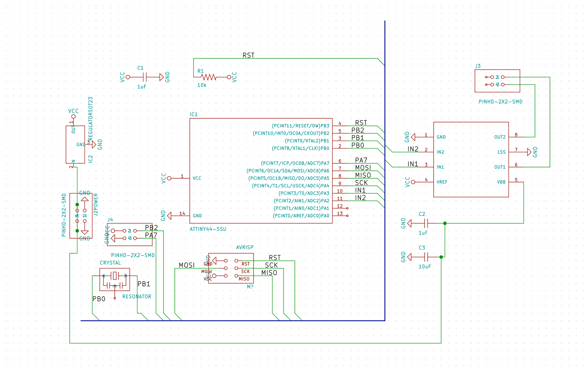The width and height of the screenshot is (588, 368).
Task: Click the VCC circle at IC1 pin 1
Action: (169, 178)
